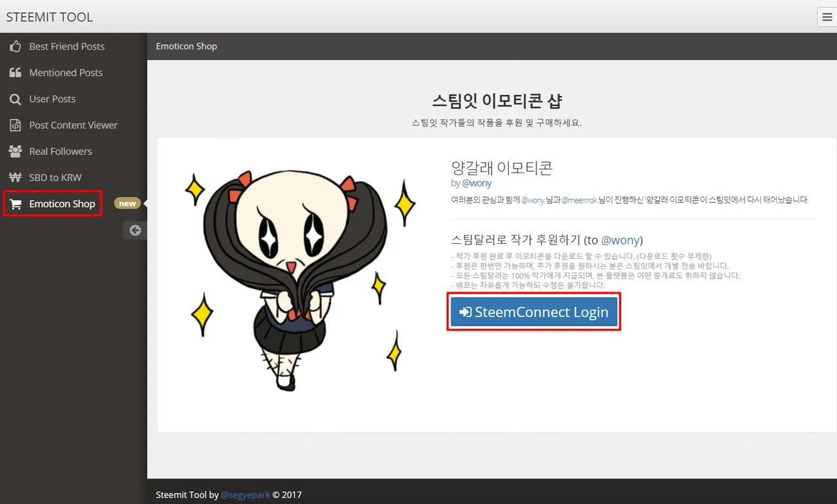Collapse the sidebar with the left arrow icon
Image resolution: width=837 pixels, height=504 pixels.
pyautogui.click(x=135, y=230)
